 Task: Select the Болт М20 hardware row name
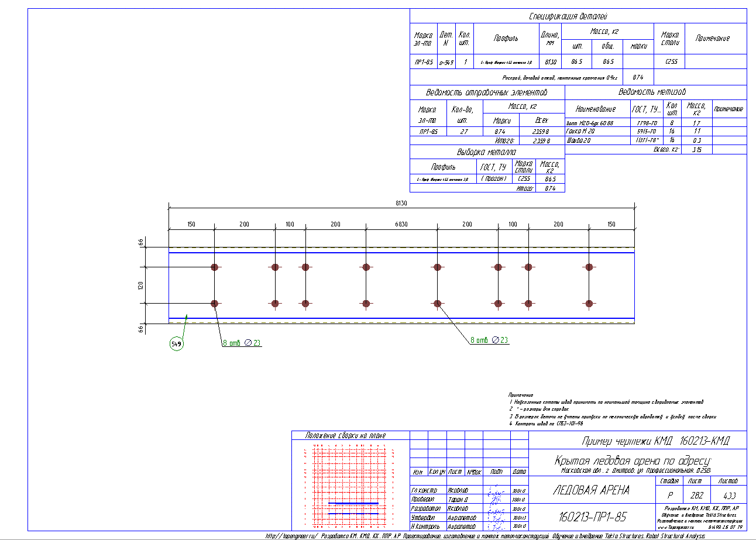click(589, 124)
